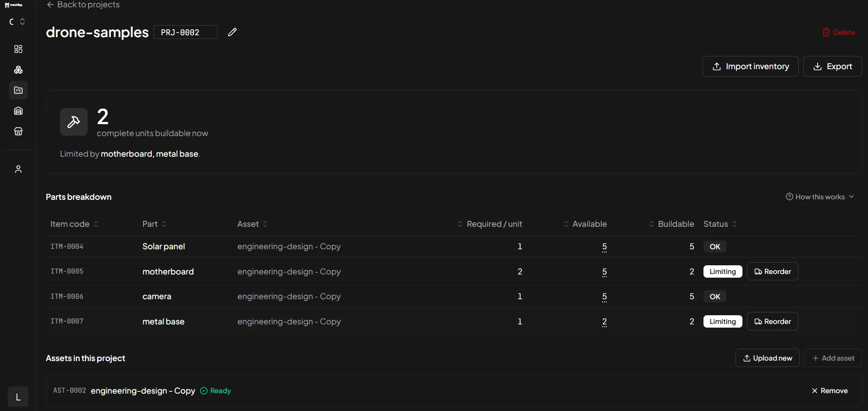
Task: Click the AST-0002 asset code
Action: pos(70,390)
